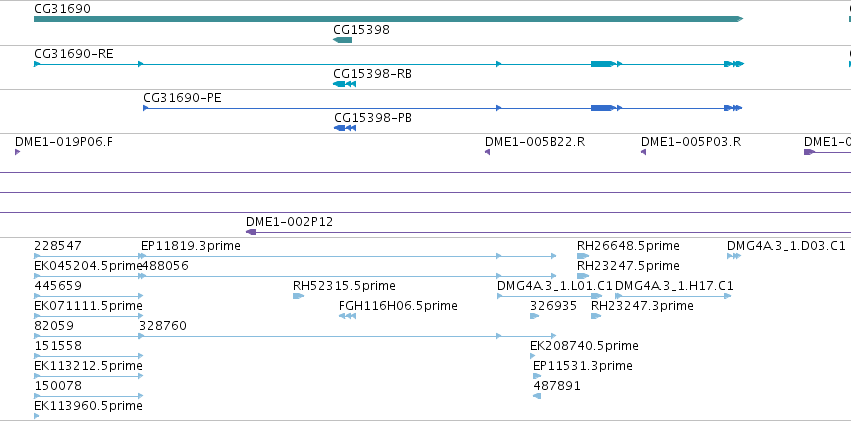Click the 326935 EST glyph
Viewport: 851px width, 421px height.
(x=535, y=316)
